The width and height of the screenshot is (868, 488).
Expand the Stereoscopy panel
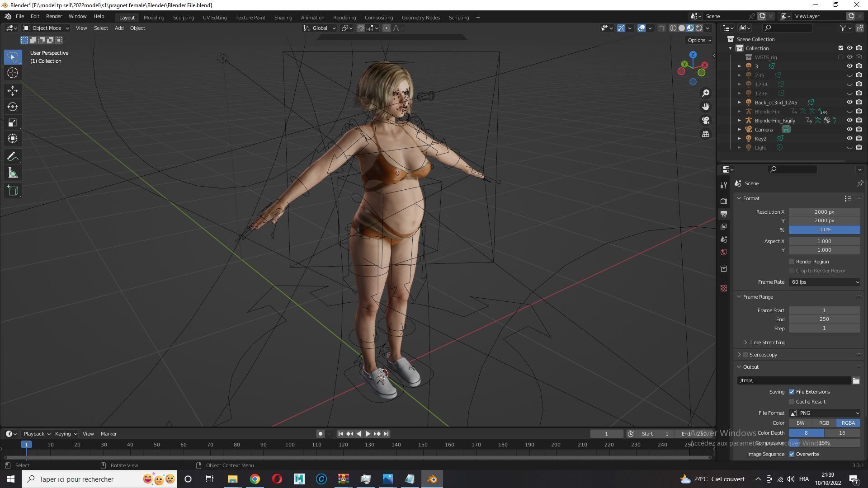740,355
